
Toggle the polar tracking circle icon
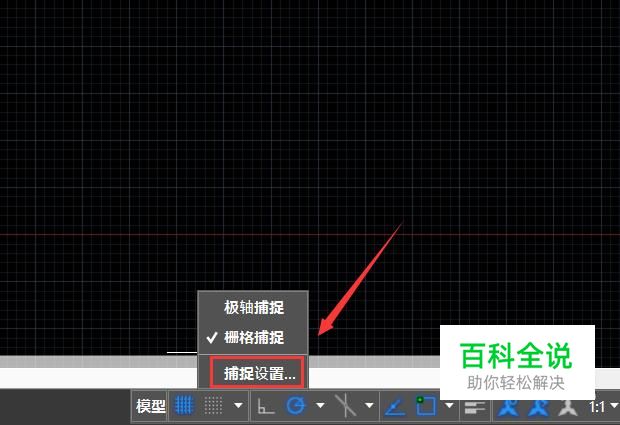(296, 405)
